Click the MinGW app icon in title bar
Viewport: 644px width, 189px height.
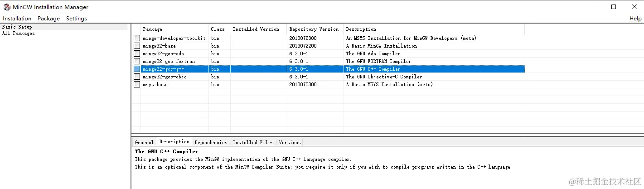click(x=7, y=7)
